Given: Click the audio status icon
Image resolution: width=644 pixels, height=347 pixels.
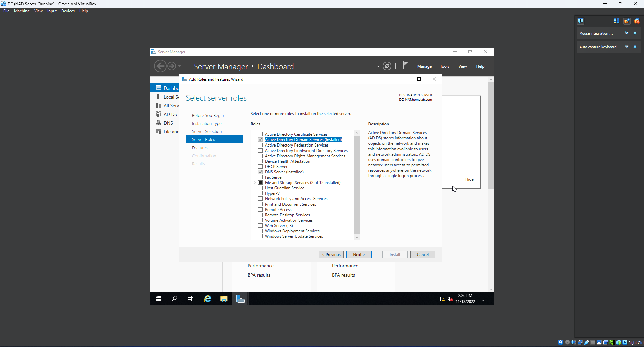Looking at the screenshot, I should [574, 342].
